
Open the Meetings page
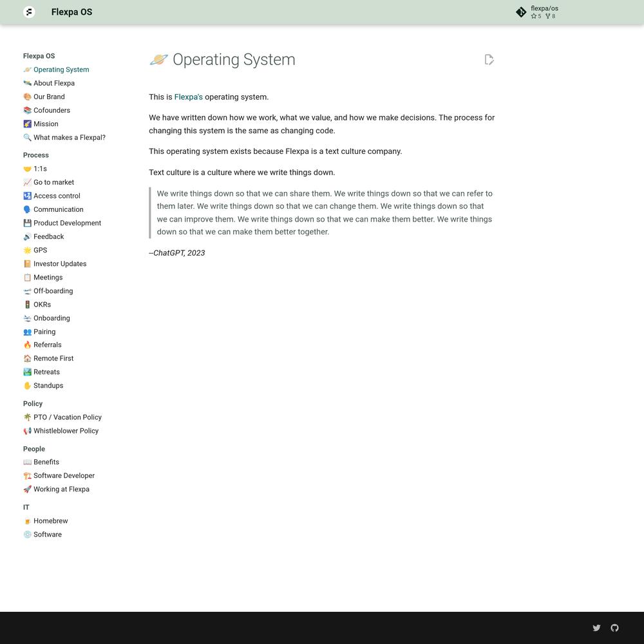(43, 277)
